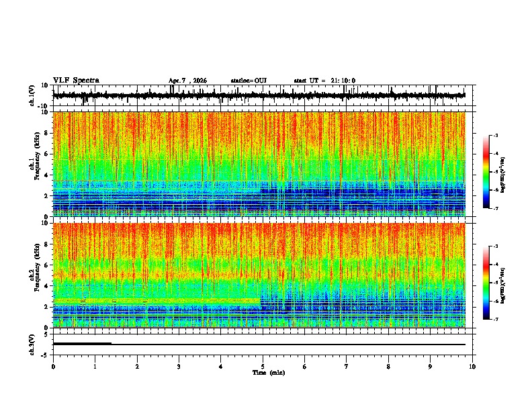The height and width of the screenshot is (411, 532).
Task: Select the date Apr. 7, 2026
Action: point(187,81)
